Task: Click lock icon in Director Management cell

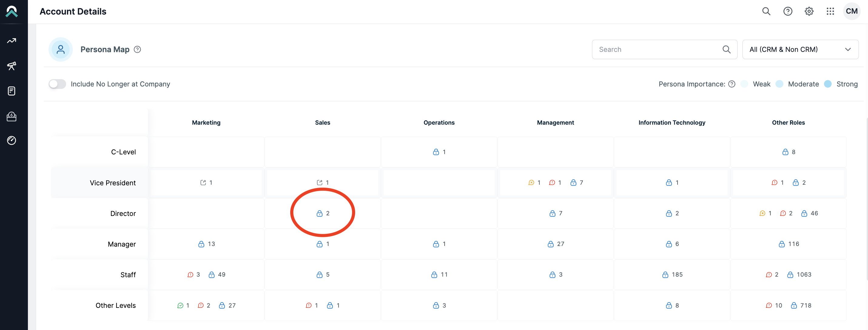Action: point(553,214)
